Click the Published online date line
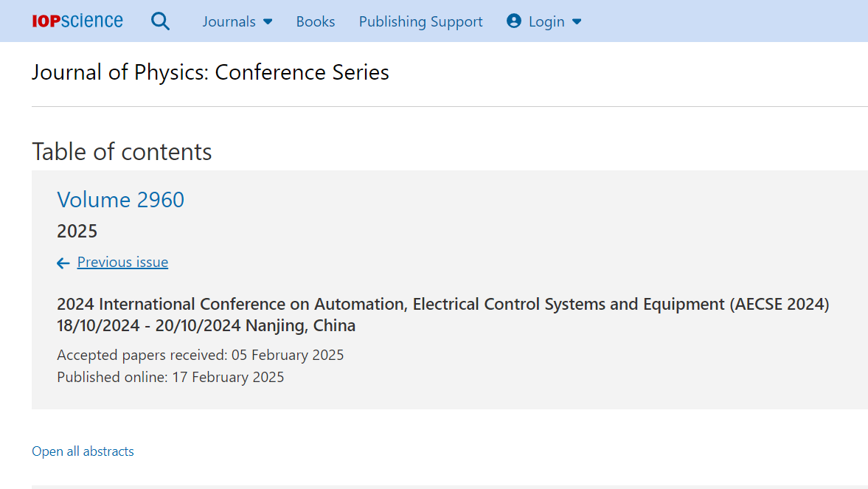Viewport: 868px width, 489px height. tap(170, 377)
